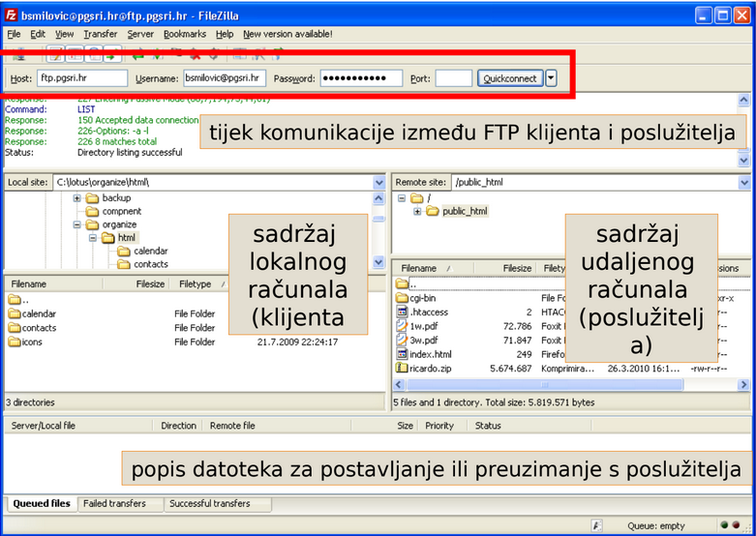Click the 3w.pdf file icon
756x536 pixels.
click(x=402, y=340)
